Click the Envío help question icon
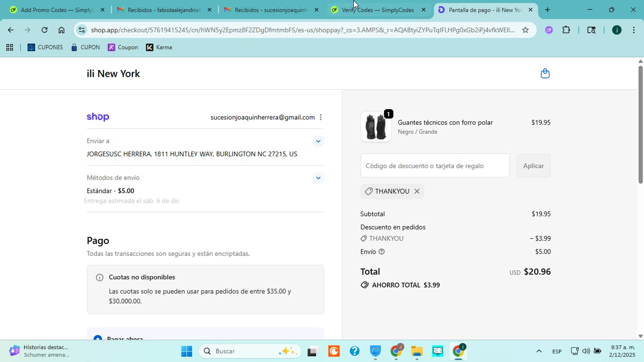The height and width of the screenshot is (362, 644). pyautogui.click(x=382, y=252)
